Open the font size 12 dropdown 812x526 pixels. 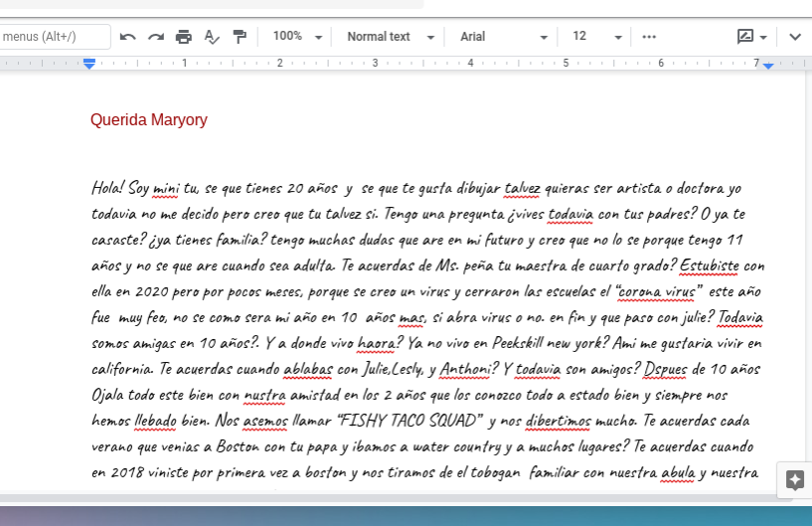tap(596, 37)
